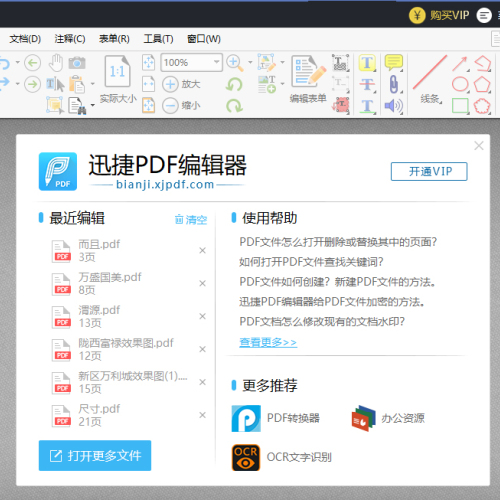The width and height of the screenshot is (500, 500).
Task: Select the green rectangle shape tool
Action: coord(460,106)
